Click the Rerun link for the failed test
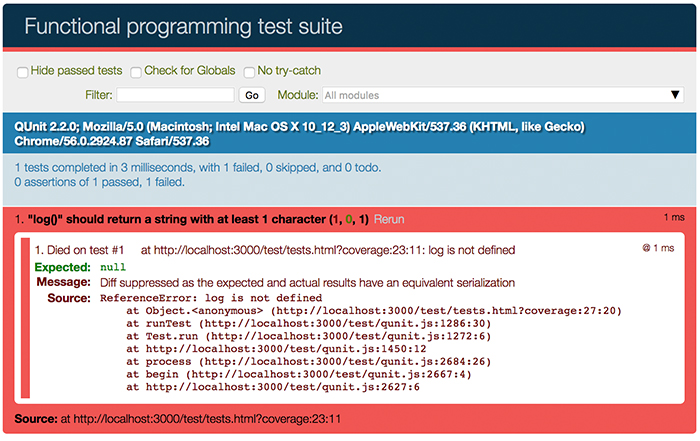Screen dimensions: 700x441 389,219
